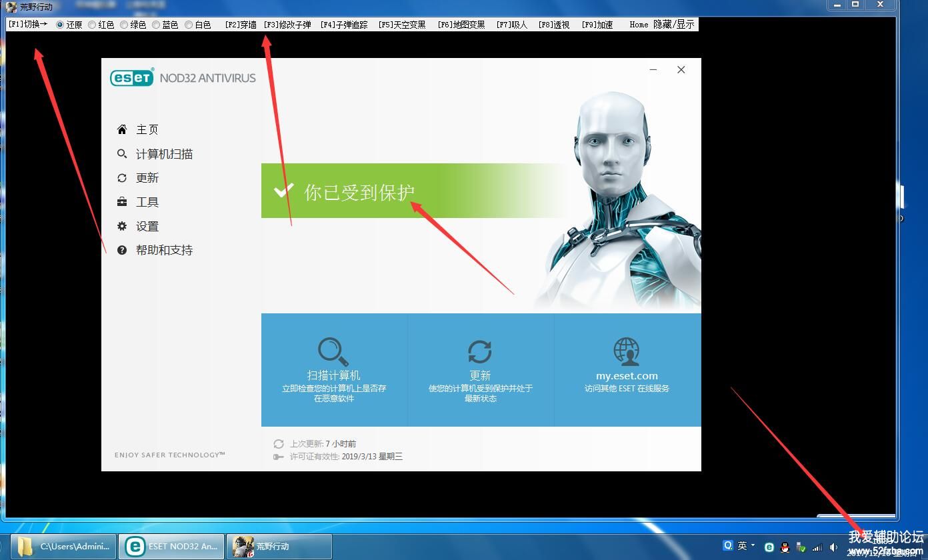Screen dimensions: 928x560
Task: Click the [F3]修改子弹 label
Action: click(287, 25)
